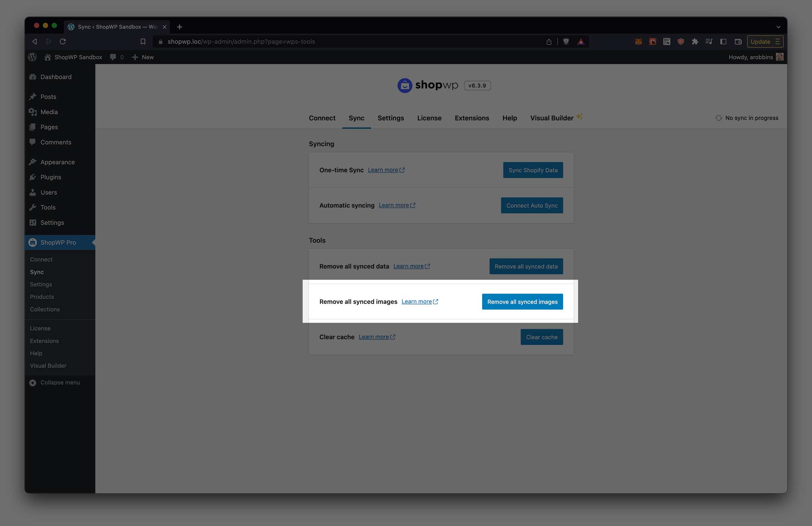Click the red extension icon beside MetaMask
The height and width of the screenshot is (526, 812).
pos(652,42)
